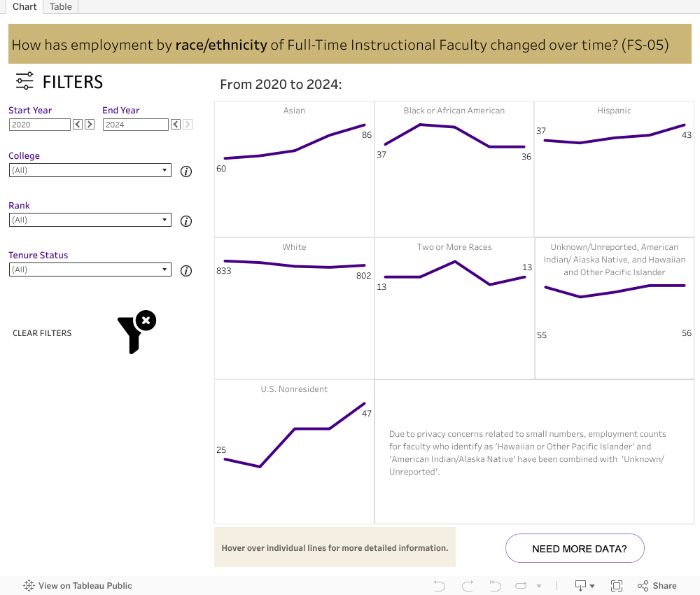Screen dimensions: 700x595
Task: Click the Start Year input field
Action: pyautogui.click(x=40, y=125)
